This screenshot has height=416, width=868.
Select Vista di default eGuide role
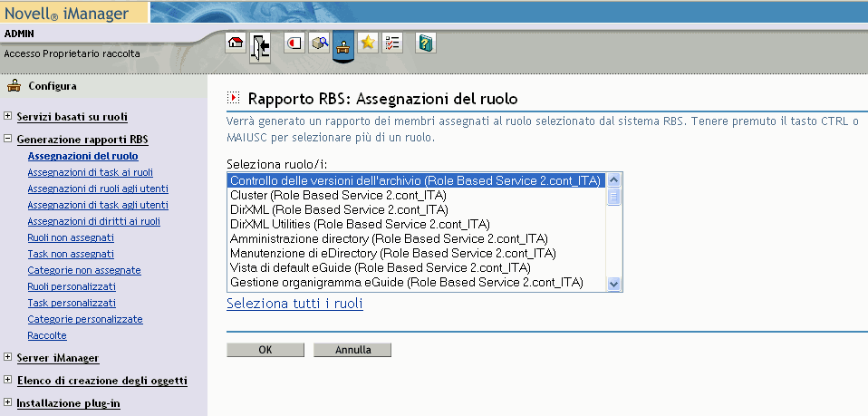(x=416, y=267)
